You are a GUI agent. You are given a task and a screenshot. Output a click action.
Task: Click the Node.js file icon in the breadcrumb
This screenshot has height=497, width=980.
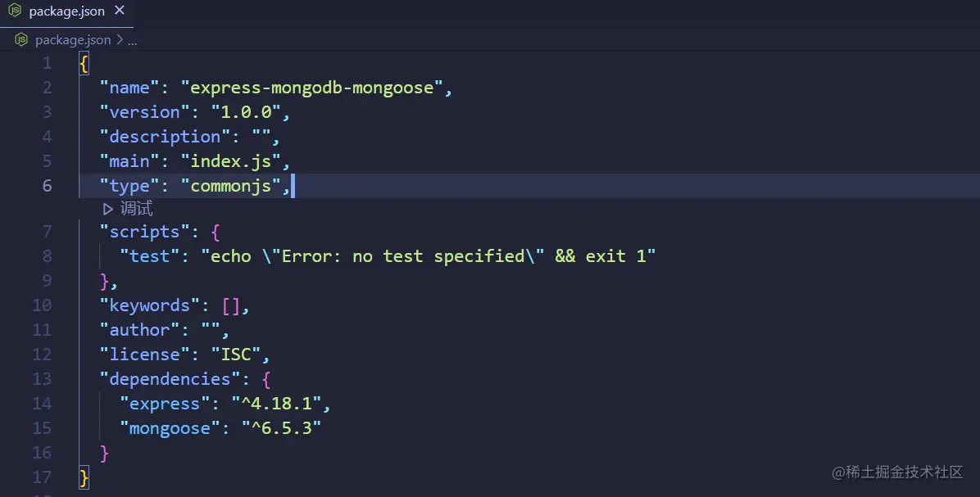pos(21,39)
